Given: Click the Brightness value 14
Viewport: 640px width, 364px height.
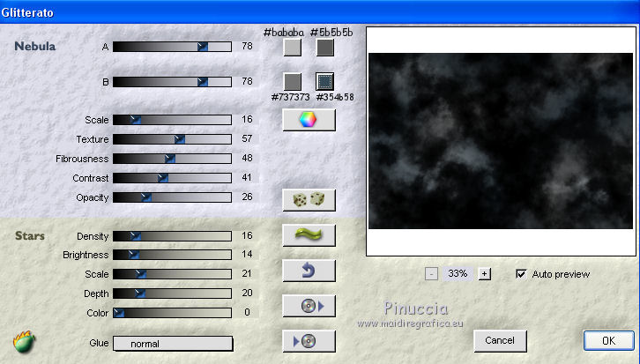Looking at the screenshot, I should pyautogui.click(x=247, y=254).
